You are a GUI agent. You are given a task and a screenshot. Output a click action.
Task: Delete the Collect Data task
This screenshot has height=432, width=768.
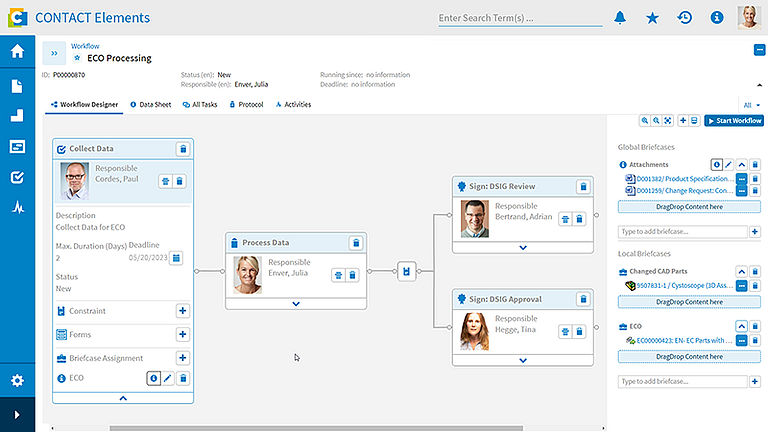(183, 149)
